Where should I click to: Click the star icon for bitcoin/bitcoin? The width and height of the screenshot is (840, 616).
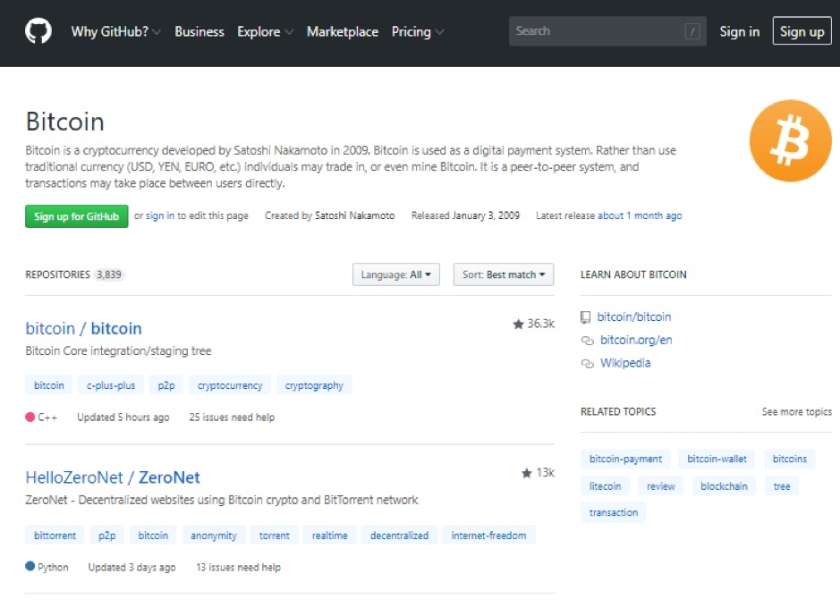coord(518,324)
